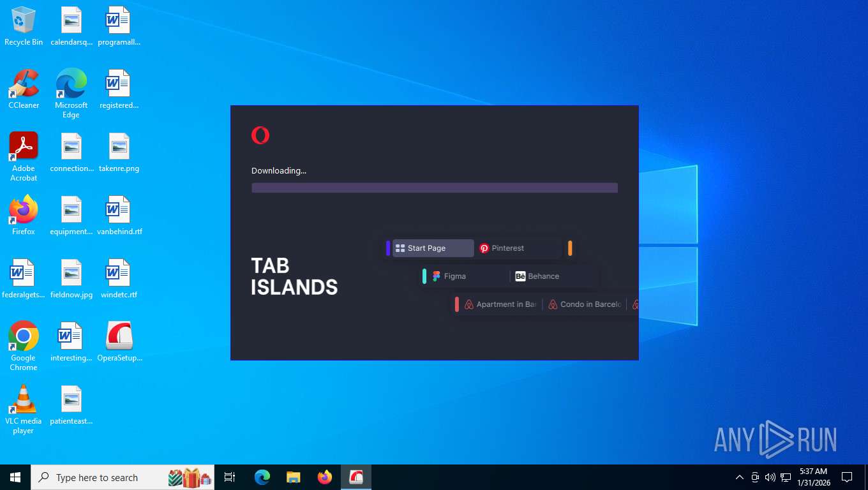Image resolution: width=868 pixels, height=490 pixels.
Task: Select the federalgets Word document icon
Action: 24,279
